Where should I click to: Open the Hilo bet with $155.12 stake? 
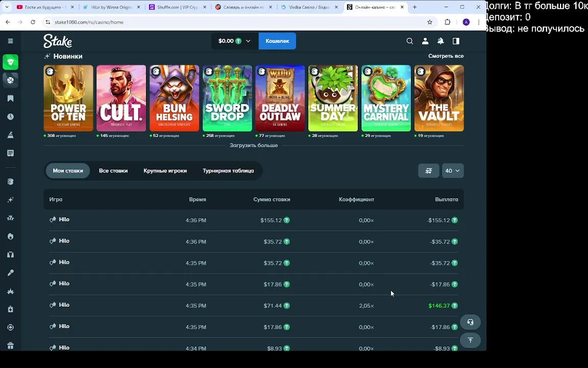click(254, 220)
